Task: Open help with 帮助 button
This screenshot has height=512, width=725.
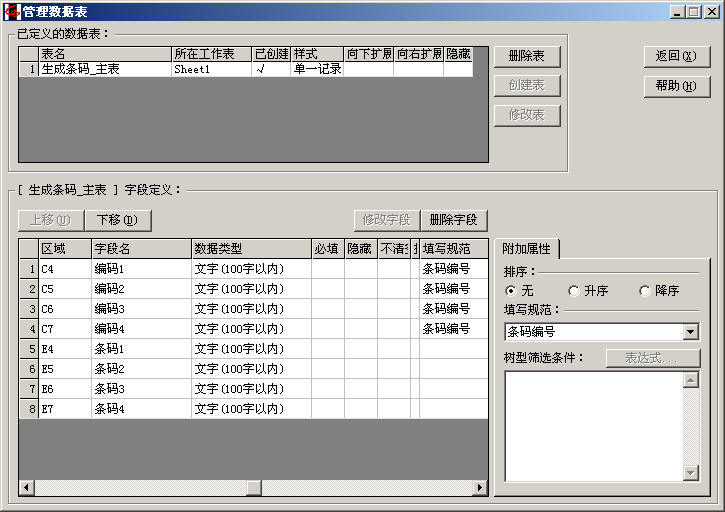Action: (676, 86)
